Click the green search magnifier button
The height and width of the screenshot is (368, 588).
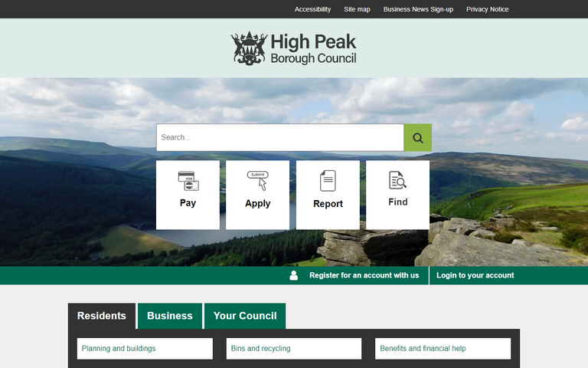(417, 138)
